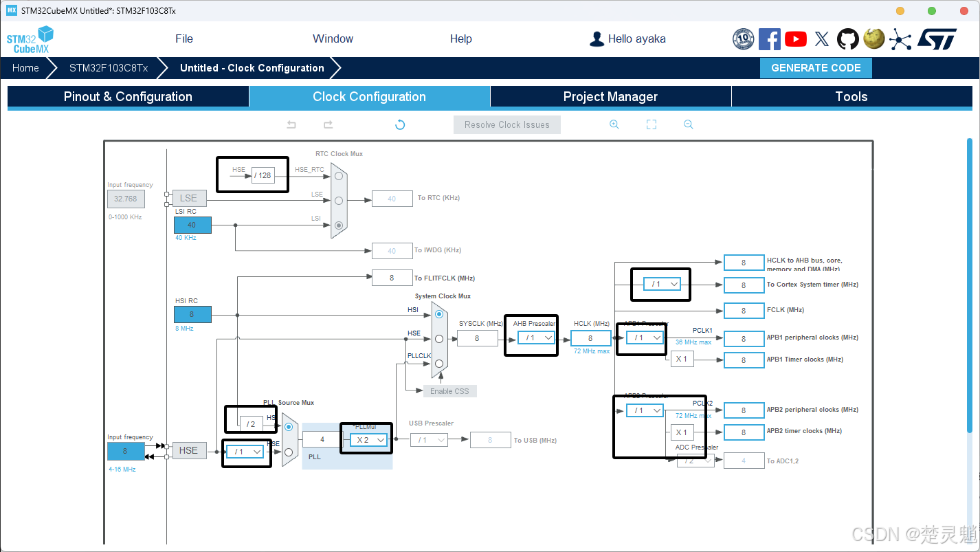Click the network community icon
This screenshot has height=552, width=980.
pos(900,39)
